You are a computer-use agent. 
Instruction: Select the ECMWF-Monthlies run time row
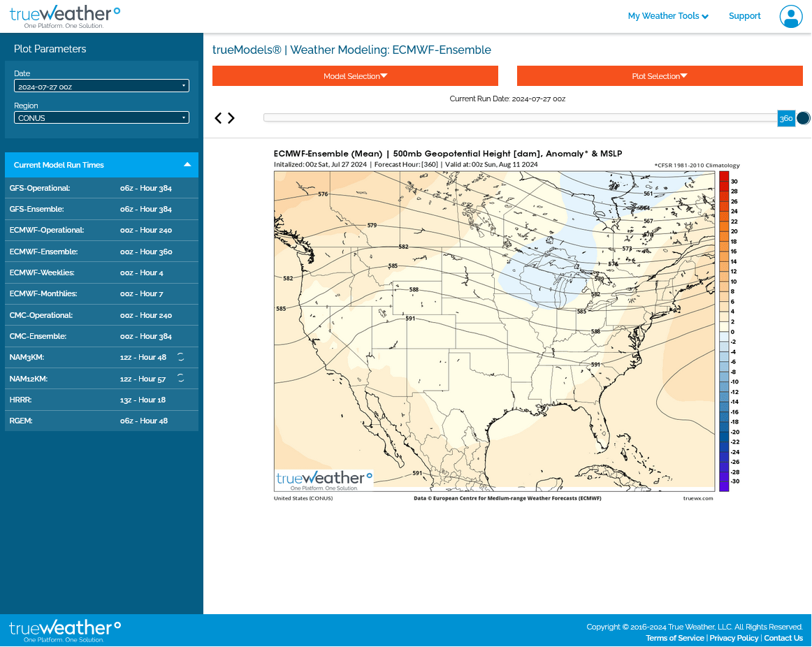[101, 294]
